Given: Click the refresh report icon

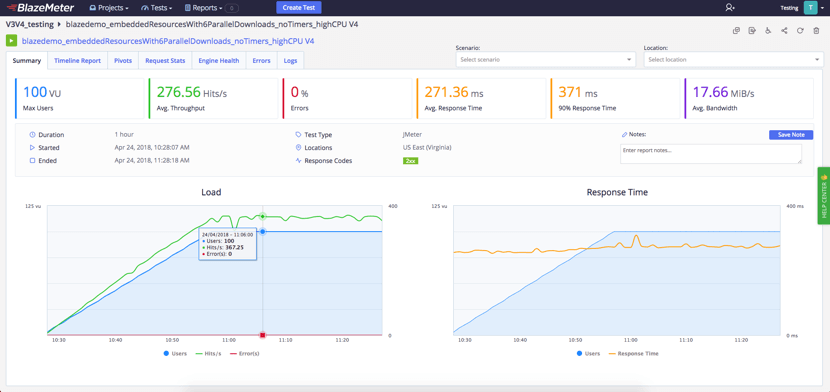Looking at the screenshot, I should click(x=800, y=31).
